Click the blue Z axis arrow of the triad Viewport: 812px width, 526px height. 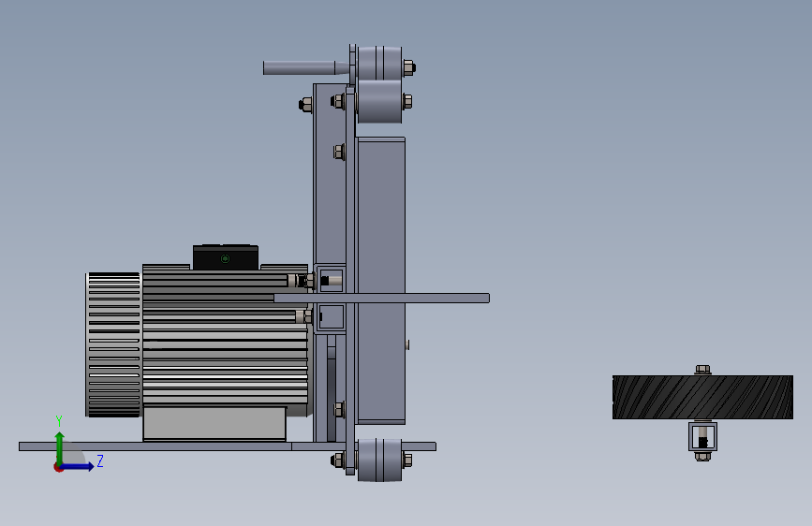pos(78,466)
